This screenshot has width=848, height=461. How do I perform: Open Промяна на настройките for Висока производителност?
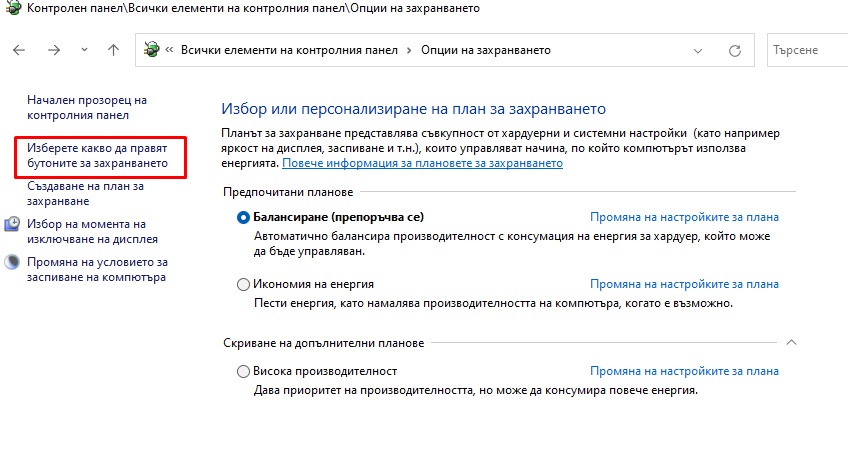(x=684, y=371)
